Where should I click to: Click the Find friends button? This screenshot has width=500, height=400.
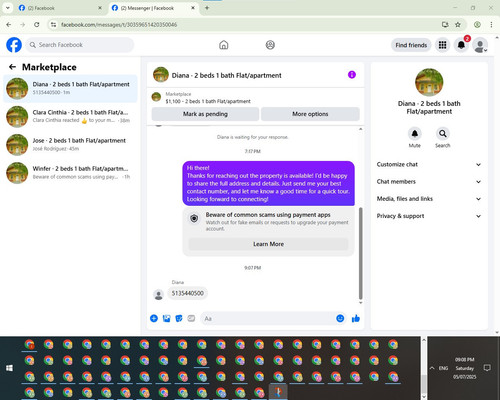411,45
